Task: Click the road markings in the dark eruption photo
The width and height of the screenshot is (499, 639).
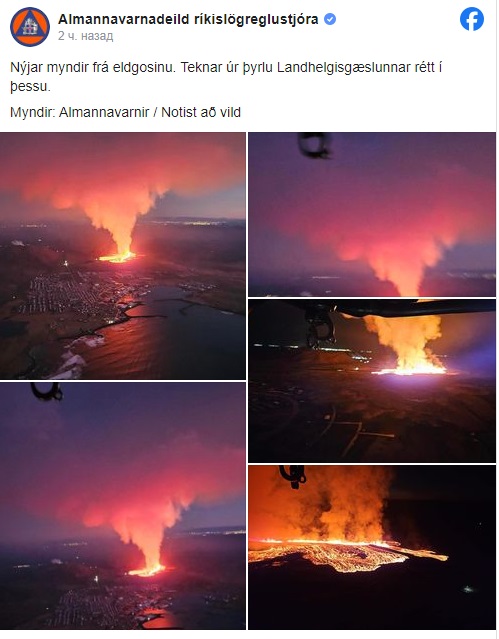Action: pyautogui.click(x=353, y=433)
